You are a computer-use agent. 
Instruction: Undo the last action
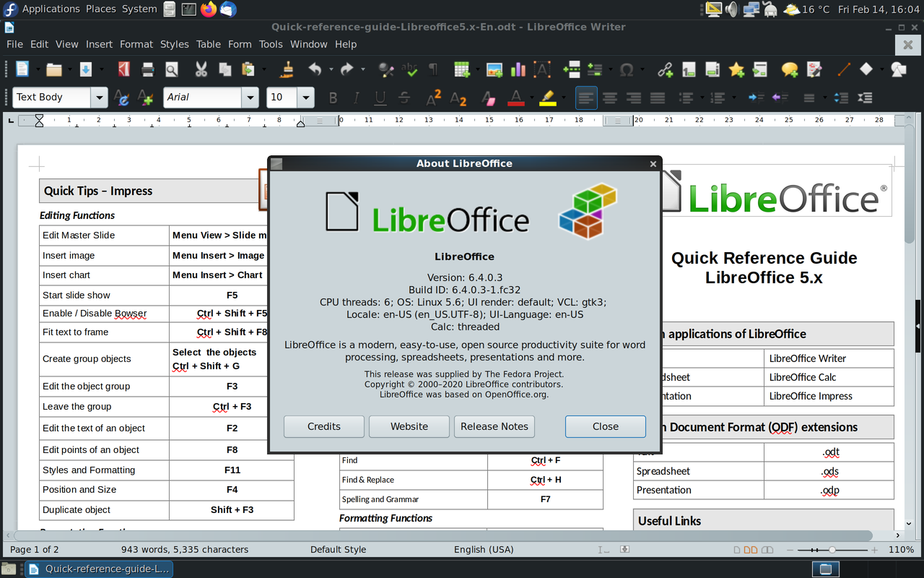tap(315, 69)
